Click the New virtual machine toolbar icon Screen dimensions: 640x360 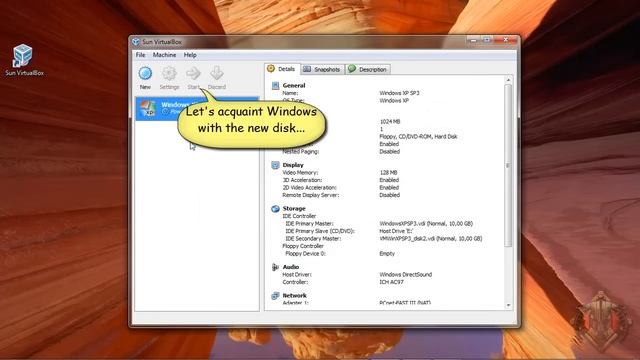pyautogui.click(x=145, y=73)
